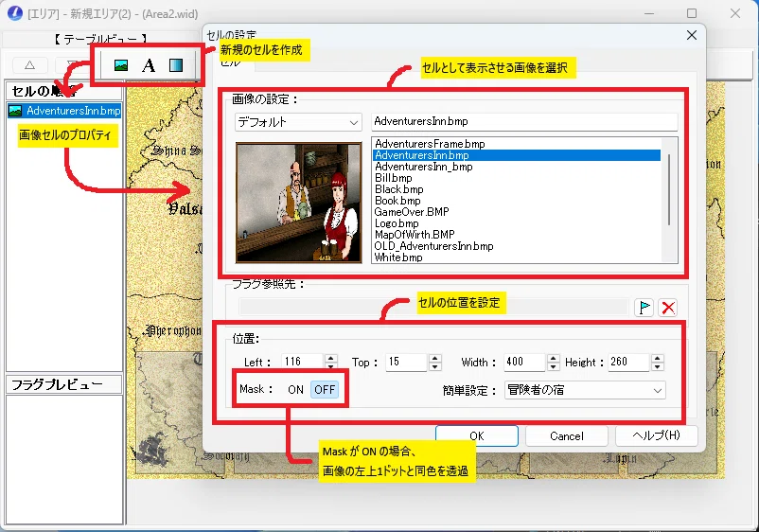Minimize the main Area window
Screen dimensions: 759x532
tap(649, 13)
